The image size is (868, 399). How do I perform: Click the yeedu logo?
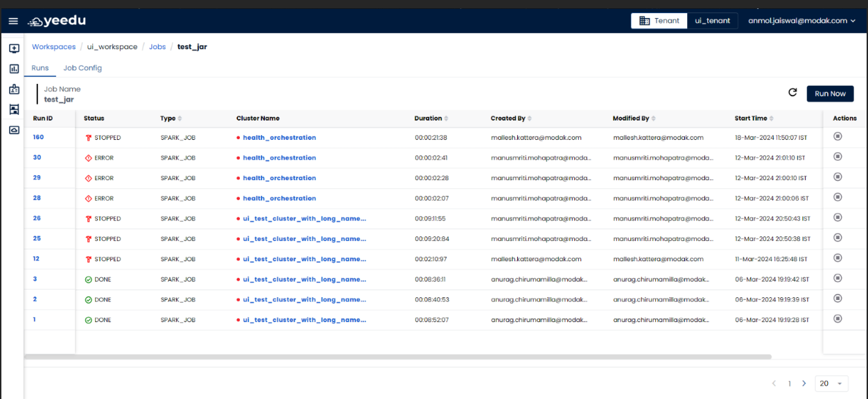(x=57, y=21)
